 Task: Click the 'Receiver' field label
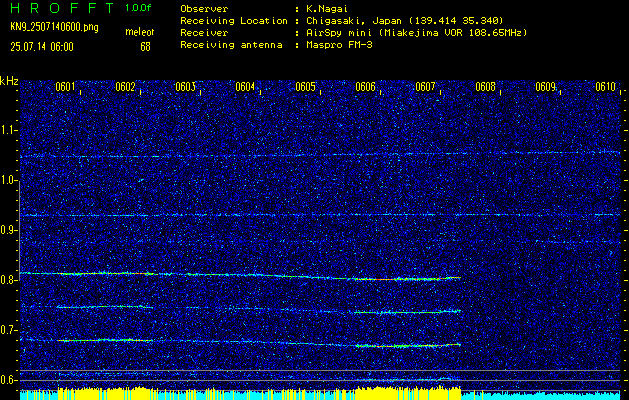[204, 33]
